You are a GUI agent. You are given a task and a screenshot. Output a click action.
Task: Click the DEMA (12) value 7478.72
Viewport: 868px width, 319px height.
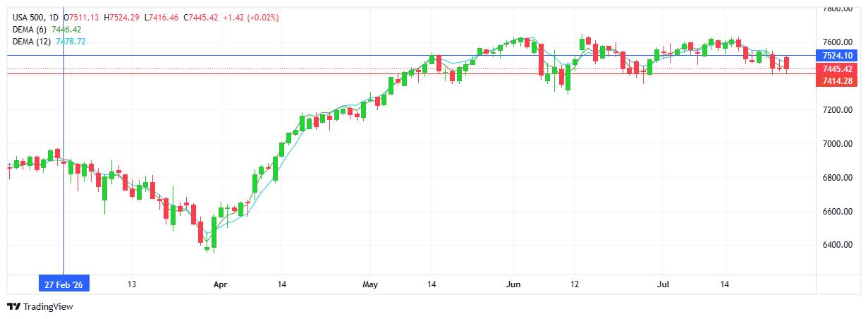click(x=71, y=42)
